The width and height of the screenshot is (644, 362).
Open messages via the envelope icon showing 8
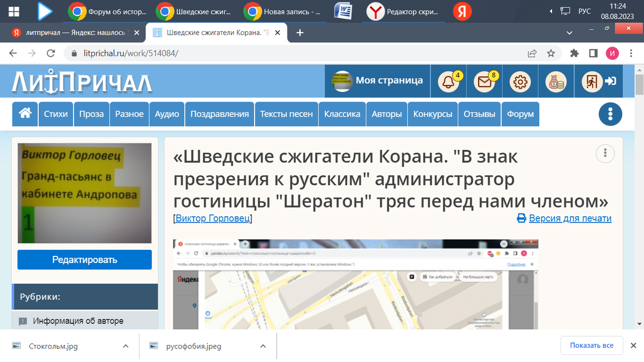[485, 81]
